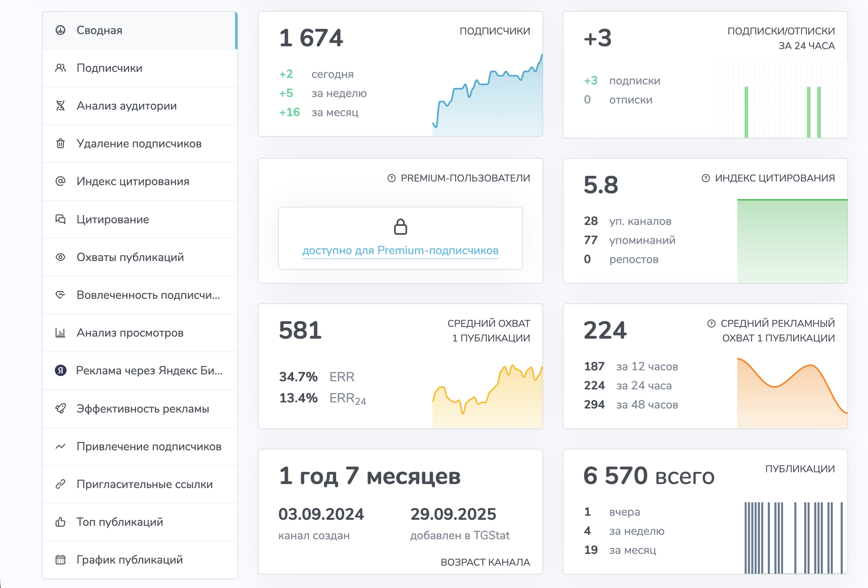The width and height of the screenshot is (868, 588).
Task: Click the publications bar chart
Action: [795, 537]
